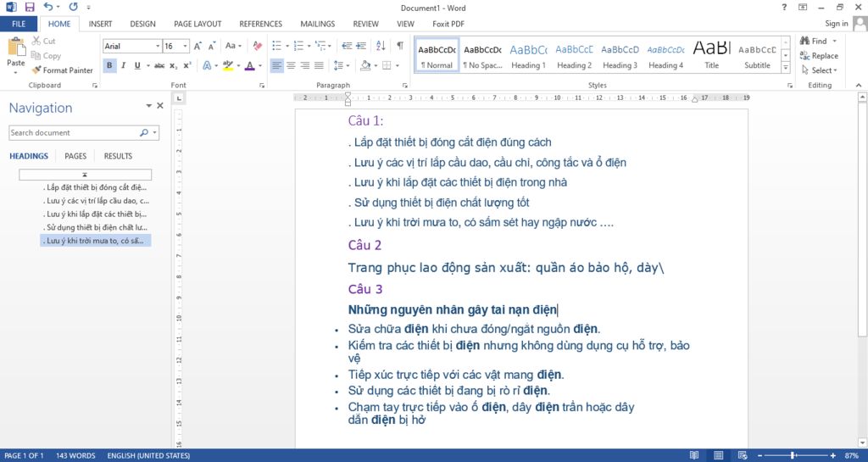Click the 143 WORDS count
This screenshot has width=868, height=462.
coord(75,455)
